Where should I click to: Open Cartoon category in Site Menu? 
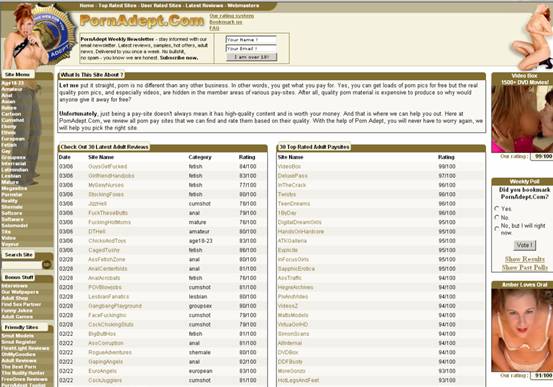(x=11, y=114)
